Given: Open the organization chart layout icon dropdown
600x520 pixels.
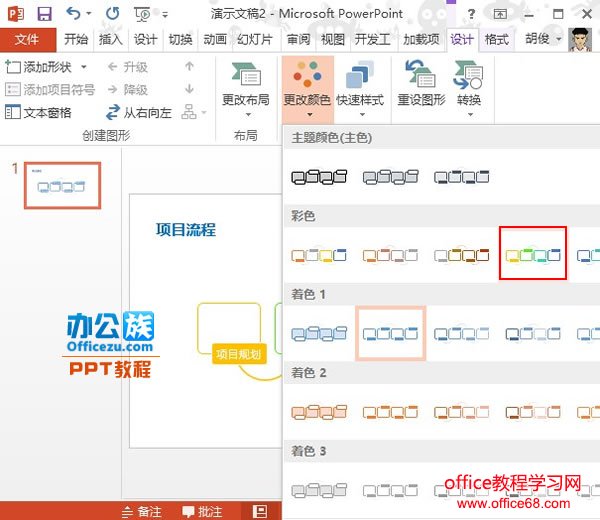Looking at the screenshot, I should 194,112.
